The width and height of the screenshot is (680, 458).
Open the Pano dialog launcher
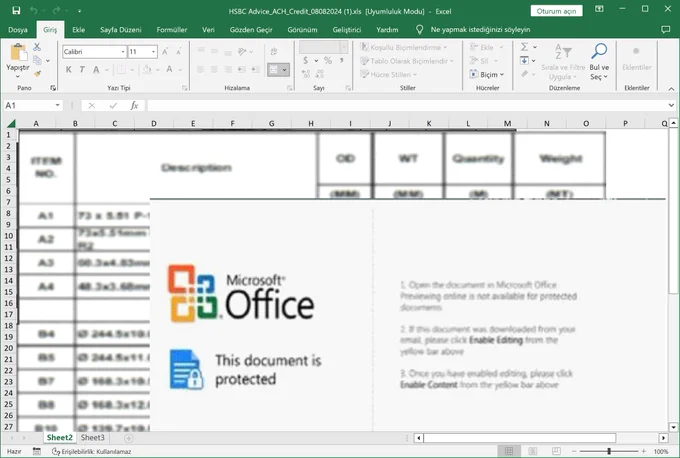pyautogui.click(x=53, y=88)
